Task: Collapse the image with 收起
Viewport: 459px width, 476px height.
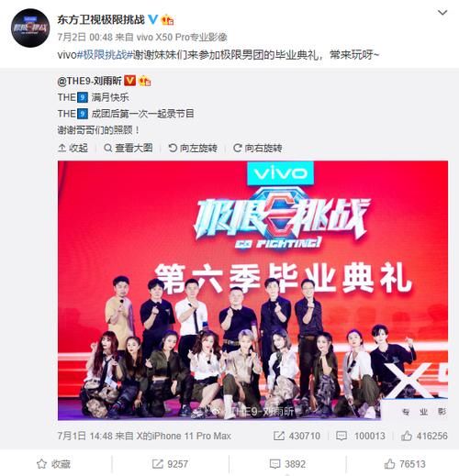Action: click(x=73, y=149)
